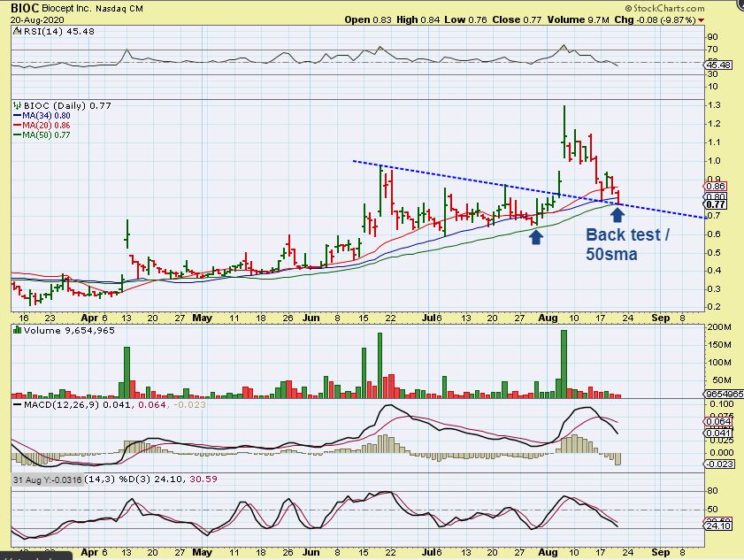
Task: Click the %D(3) 24.10 stochastic legend label
Action: coord(150,479)
